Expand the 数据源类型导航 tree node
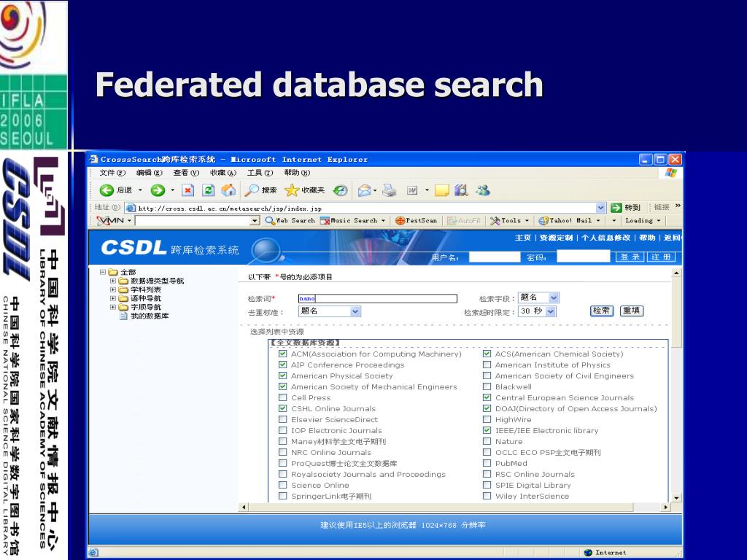The height and width of the screenshot is (560, 747). click(113, 281)
